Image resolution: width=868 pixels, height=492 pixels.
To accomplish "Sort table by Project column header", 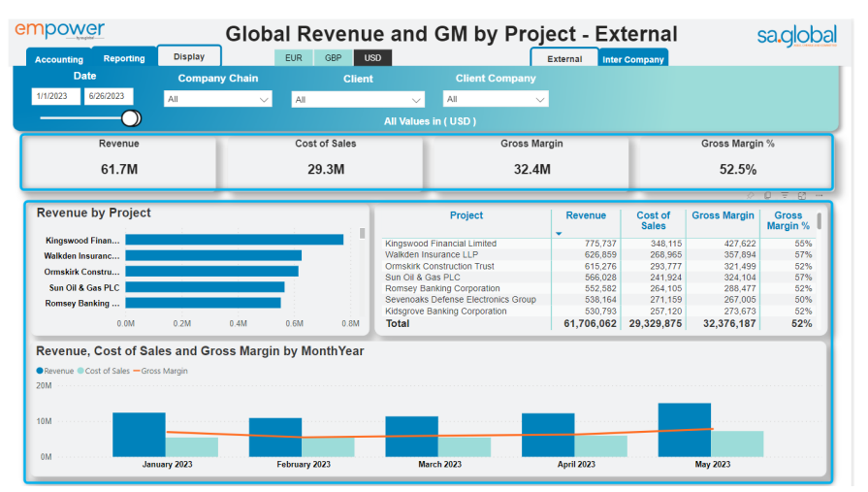I will coord(466,215).
